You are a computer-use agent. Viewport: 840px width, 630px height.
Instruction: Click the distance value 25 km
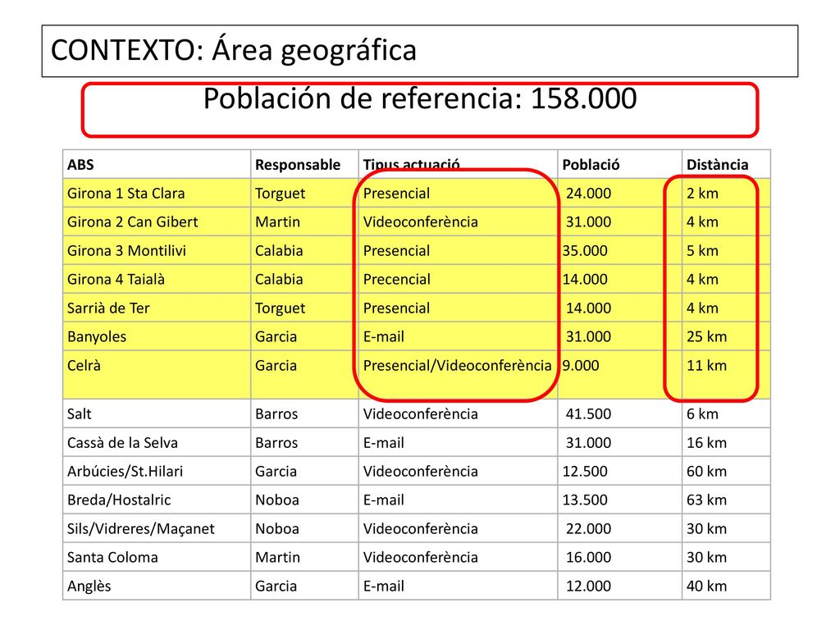[x=706, y=336]
